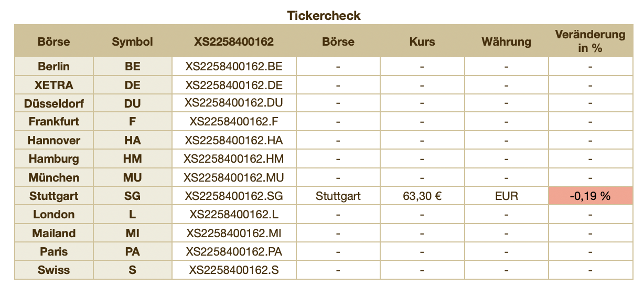Click the XS2258400162.SG ticker symbol
Image resolution: width=644 pixels, height=296 pixels.
pyautogui.click(x=234, y=196)
